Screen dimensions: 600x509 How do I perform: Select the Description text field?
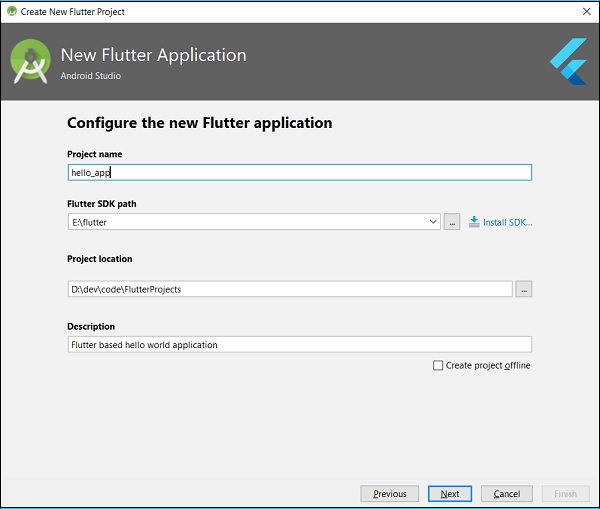click(x=299, y=345)
